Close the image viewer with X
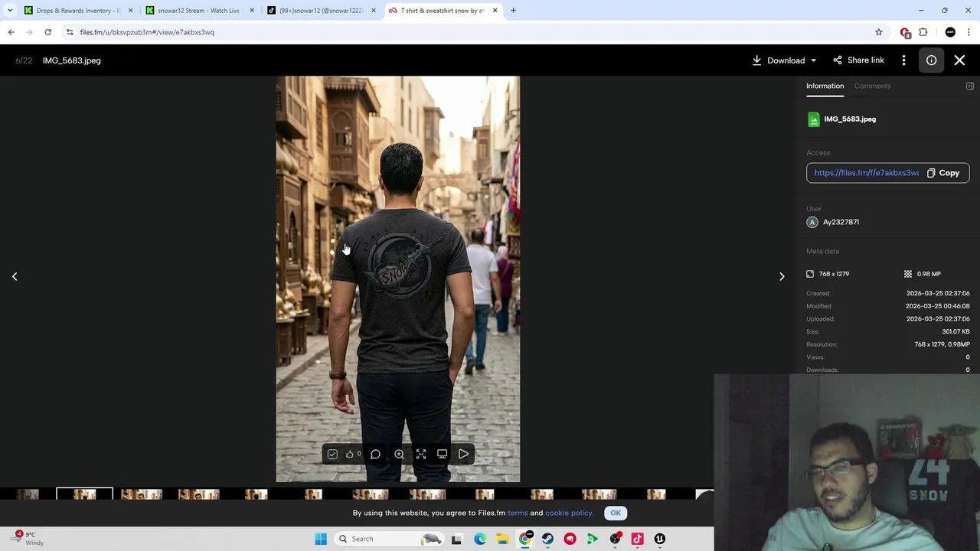Viewport: 980px width, 551px height. pos(959,60)
